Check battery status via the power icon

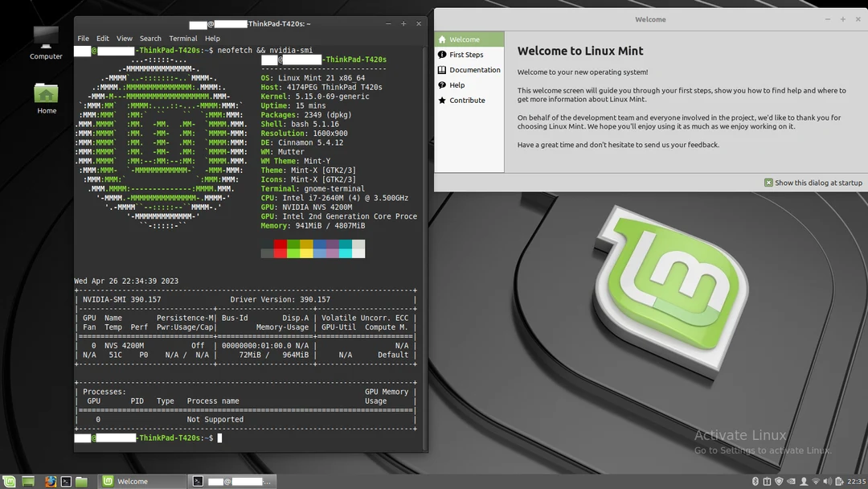tap(841, 481)
